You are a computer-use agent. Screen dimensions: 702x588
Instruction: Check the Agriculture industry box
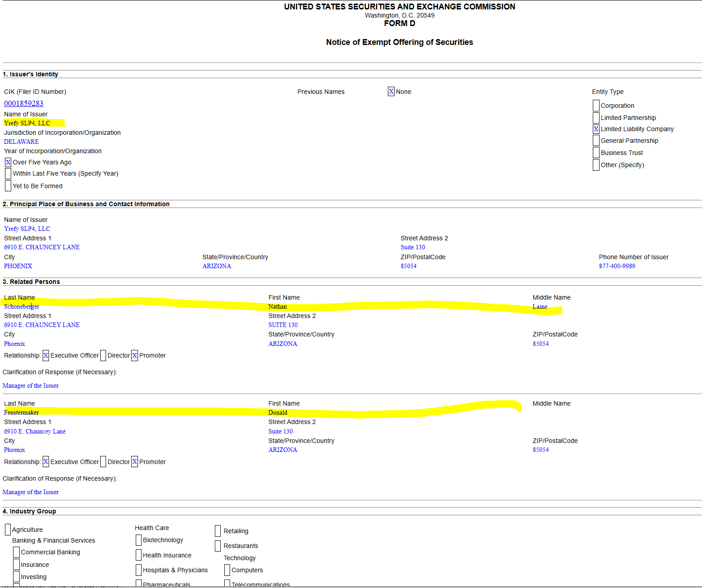[x=8, y=530]
